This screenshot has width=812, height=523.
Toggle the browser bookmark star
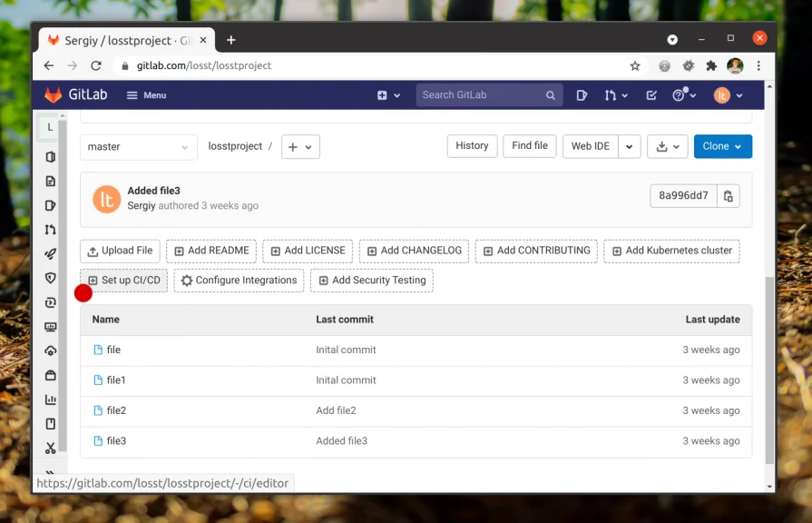(634, 65)
